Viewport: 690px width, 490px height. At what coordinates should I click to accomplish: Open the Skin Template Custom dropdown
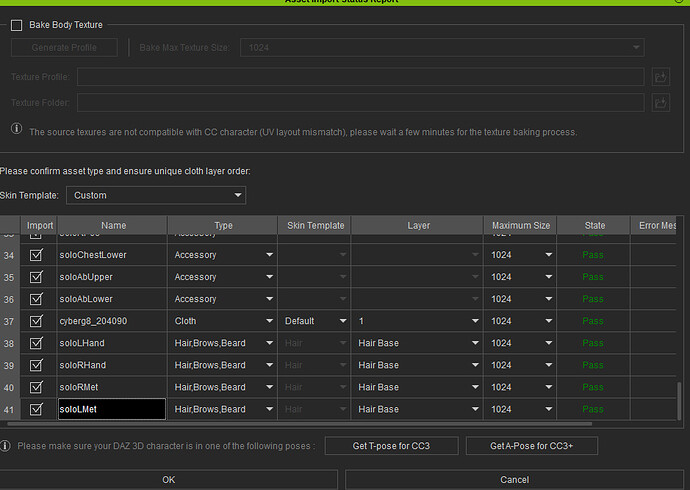click(155, 195)
